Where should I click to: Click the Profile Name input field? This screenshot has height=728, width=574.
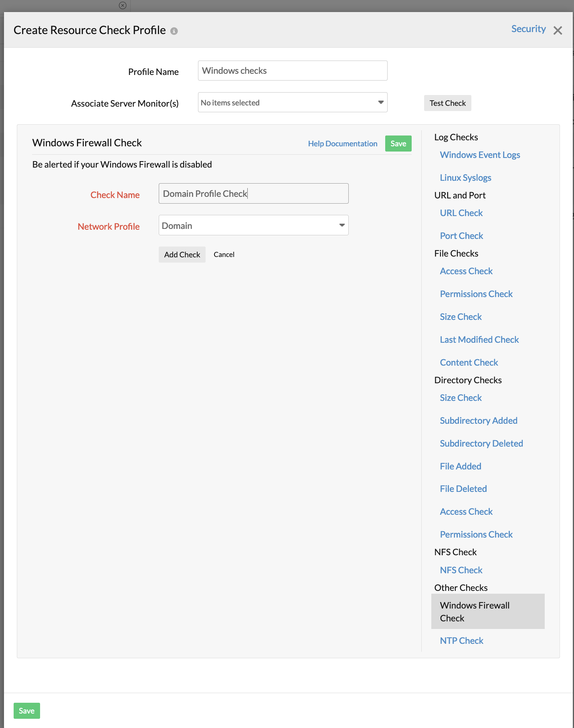[292, 71]
